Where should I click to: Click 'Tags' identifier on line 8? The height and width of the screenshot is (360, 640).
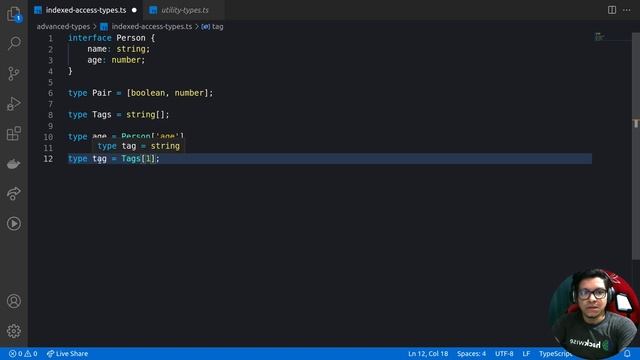pos(102,115)
